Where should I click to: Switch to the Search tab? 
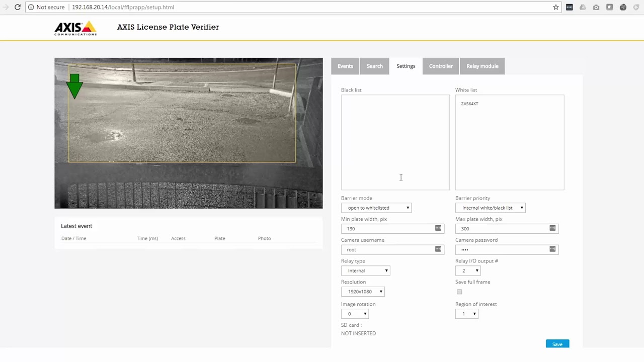375,66
